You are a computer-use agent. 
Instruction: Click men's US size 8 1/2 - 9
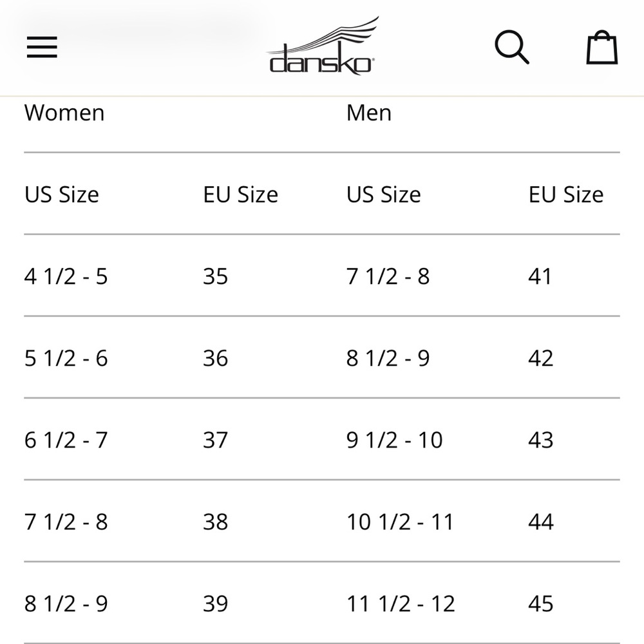(388, 357)
